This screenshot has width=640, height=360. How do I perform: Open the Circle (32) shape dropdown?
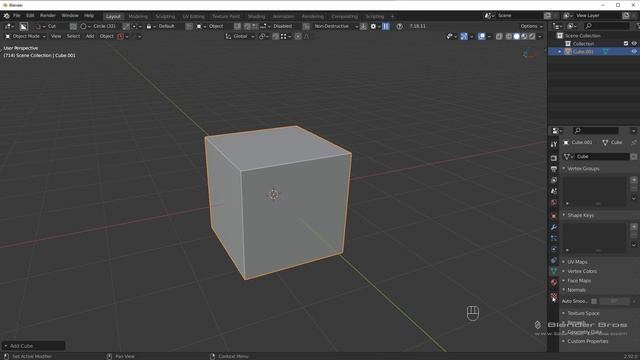(98, 26)
